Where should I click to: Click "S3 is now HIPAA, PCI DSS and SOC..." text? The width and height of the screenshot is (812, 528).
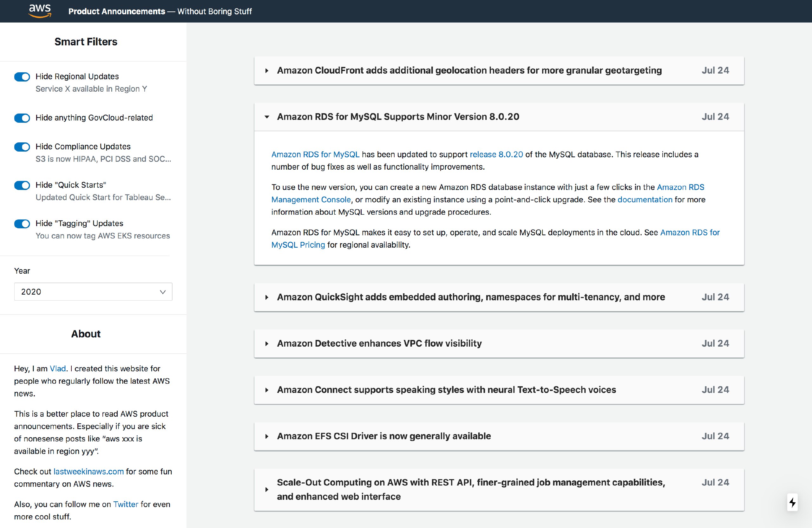[x=103, y=159]
